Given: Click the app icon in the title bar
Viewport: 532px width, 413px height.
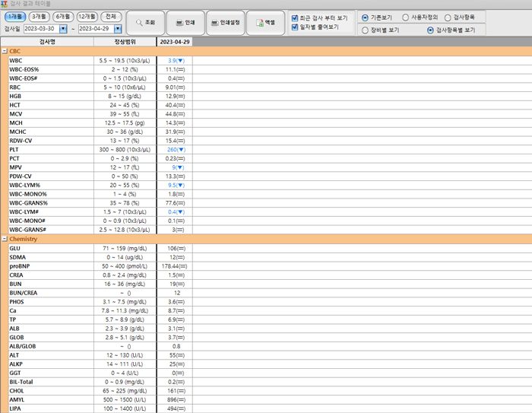Looking at the screenshot, I should tap(4, 4).
